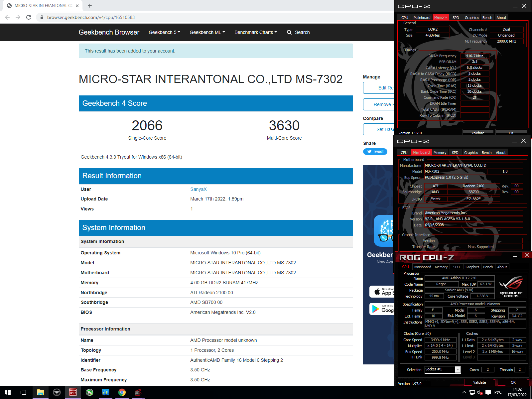Click the address bar URL

91,17
